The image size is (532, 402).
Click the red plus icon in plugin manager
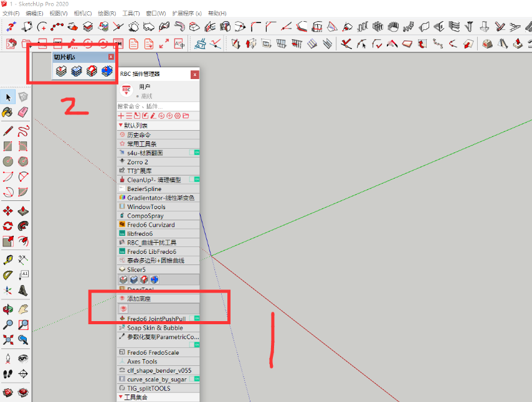pos(121,116)
